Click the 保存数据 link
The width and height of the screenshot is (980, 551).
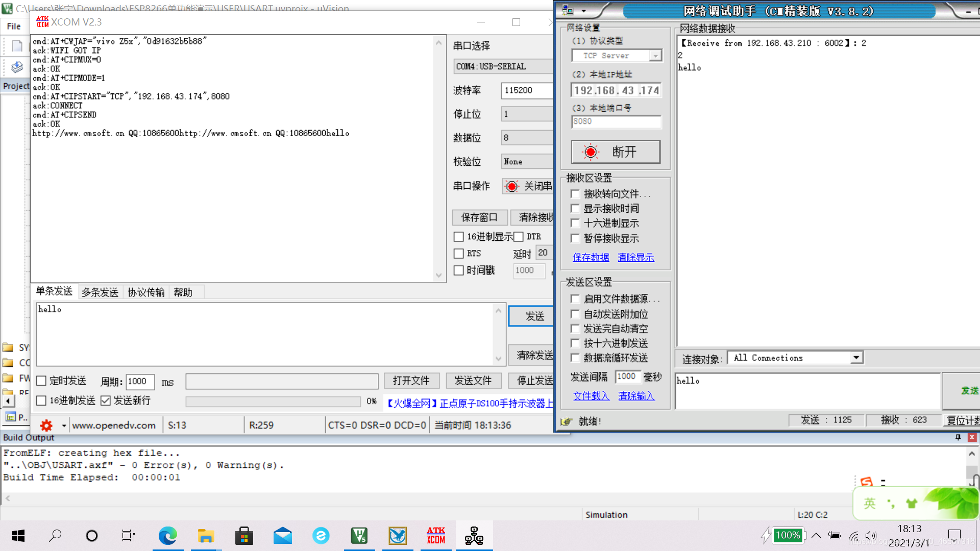click(x=591, y=257)
